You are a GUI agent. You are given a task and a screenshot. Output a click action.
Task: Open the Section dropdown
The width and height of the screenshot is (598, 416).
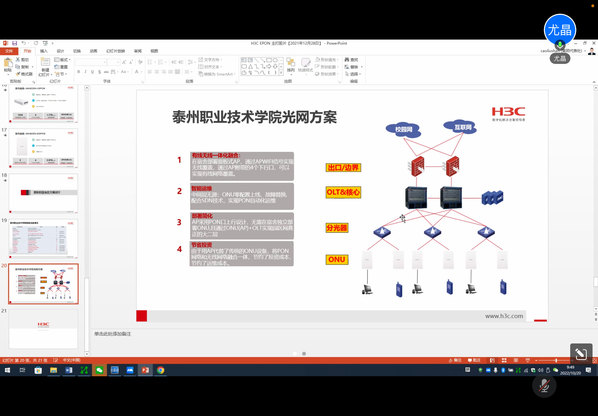coord(61,74)
